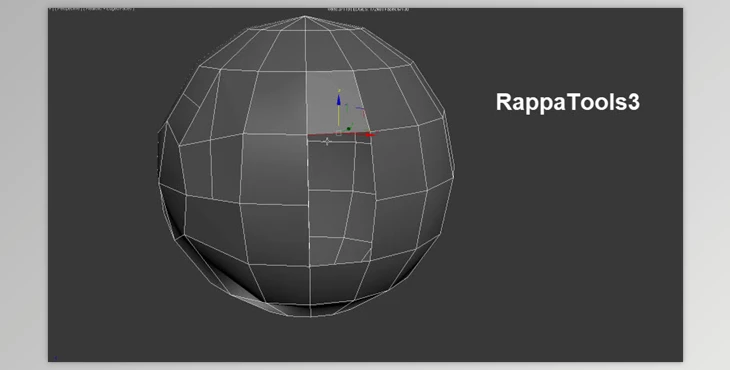Open the viewport label in the top-left corner

coord(92,9)
